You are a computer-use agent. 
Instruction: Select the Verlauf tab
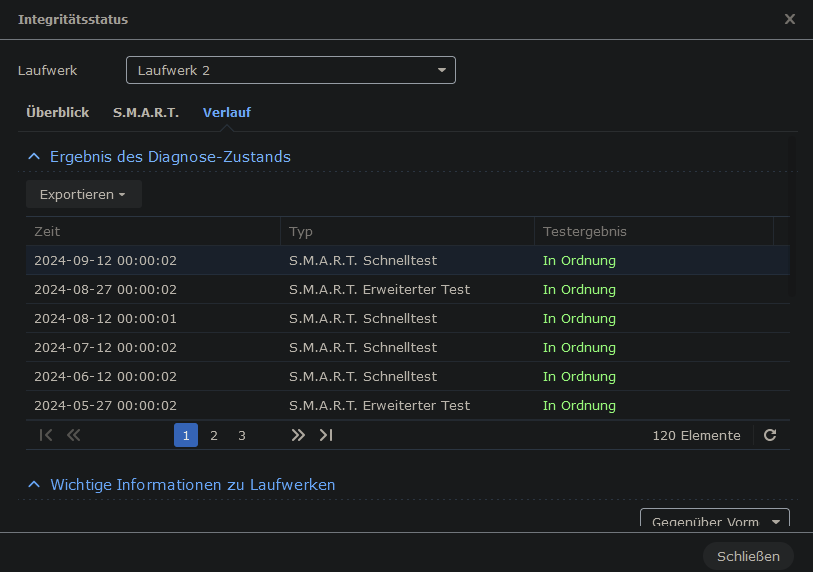[227, 112]
